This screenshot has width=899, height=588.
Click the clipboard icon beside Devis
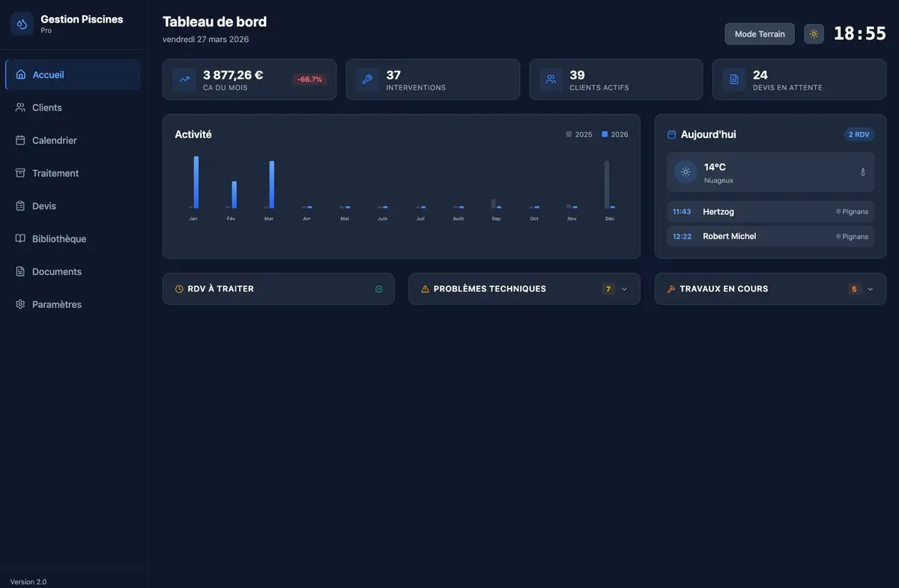20,206
